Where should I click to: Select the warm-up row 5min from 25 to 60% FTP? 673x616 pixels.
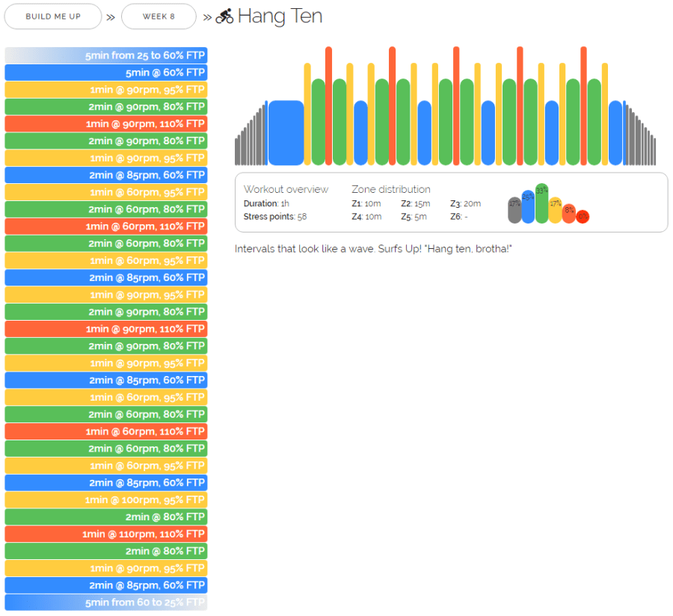tap(106, 55)
